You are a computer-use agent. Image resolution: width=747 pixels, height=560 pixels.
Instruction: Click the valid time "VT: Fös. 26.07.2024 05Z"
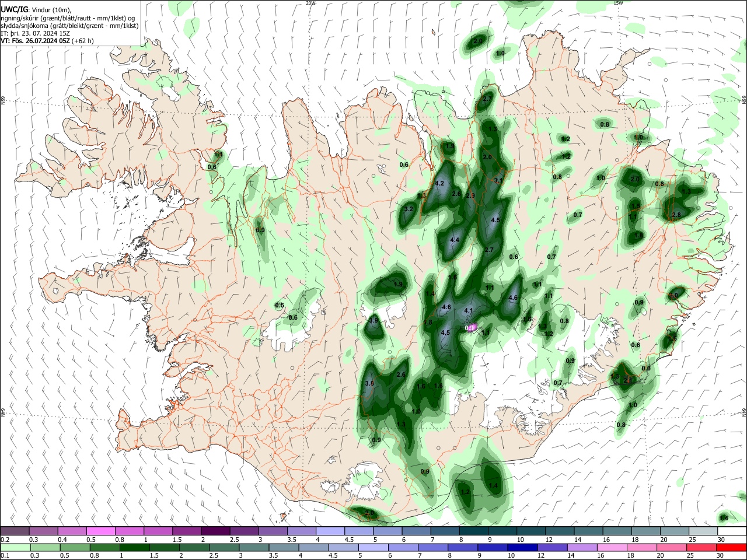pyautogui.click(x=36, y=41)
